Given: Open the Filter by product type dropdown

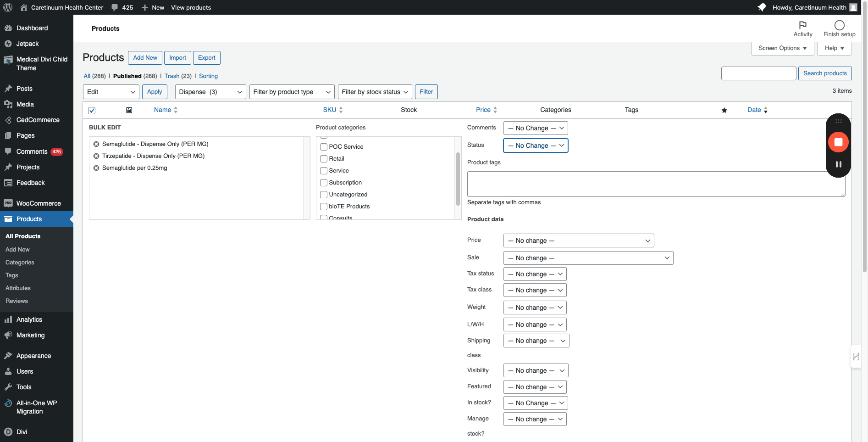Looking at the screenshot, I should pyautogui.click(x=292, y=92).
